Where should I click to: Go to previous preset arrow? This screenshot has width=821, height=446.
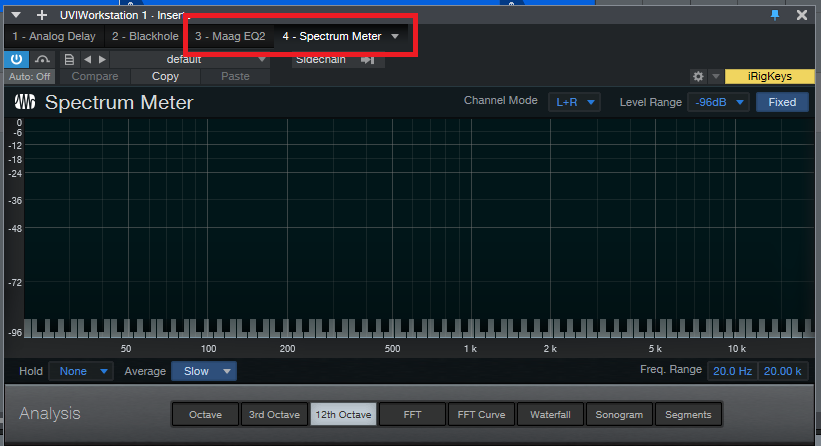[x=87, y=59]
